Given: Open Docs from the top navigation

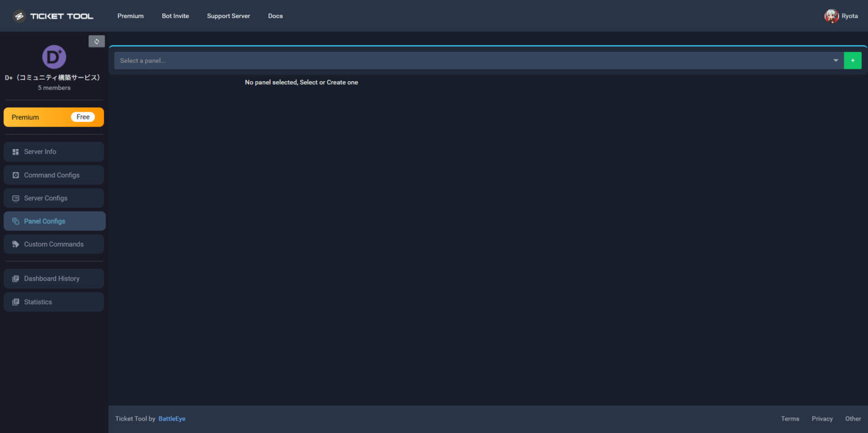Looking at the screenshot, I should tap(275, 16).
